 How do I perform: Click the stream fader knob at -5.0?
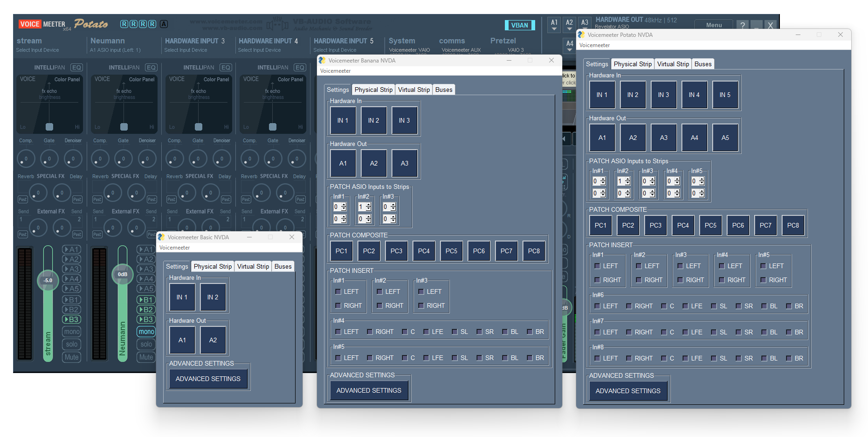[48, 280]
